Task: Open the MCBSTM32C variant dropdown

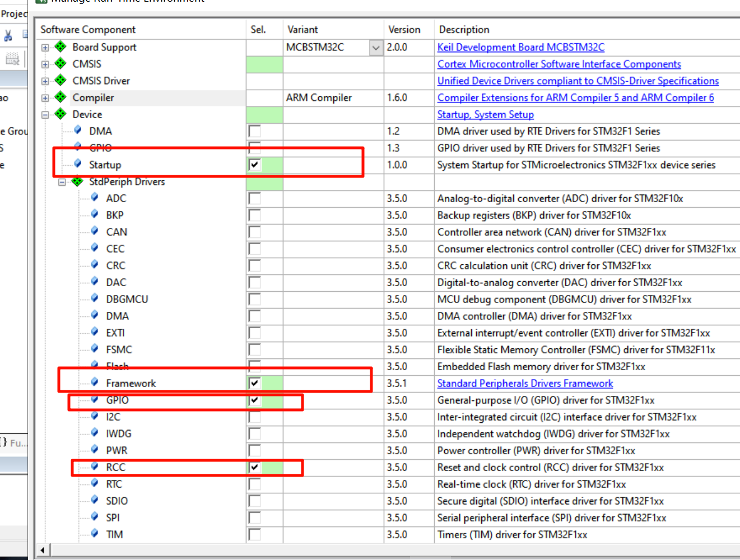Action: coord(376,48)
